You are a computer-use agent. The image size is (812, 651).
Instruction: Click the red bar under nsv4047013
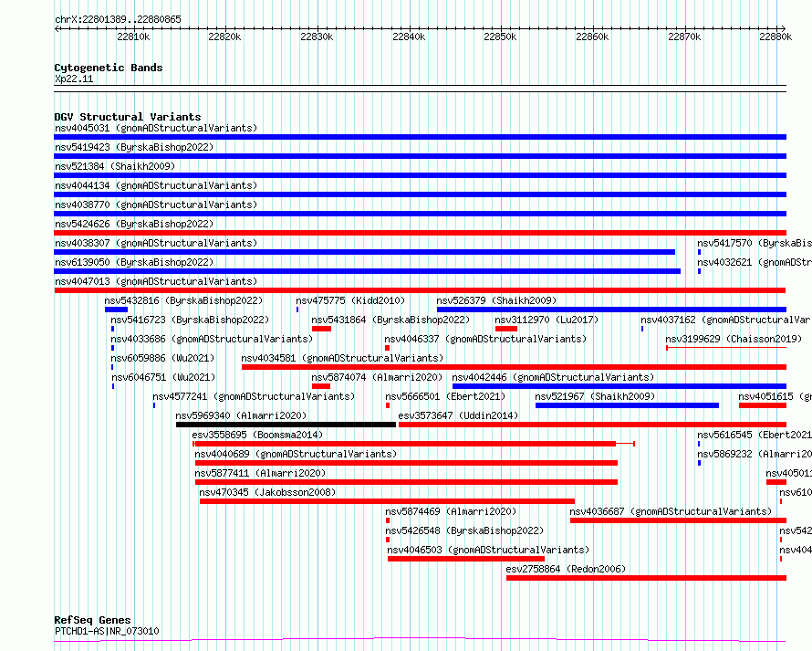point(420,290)
